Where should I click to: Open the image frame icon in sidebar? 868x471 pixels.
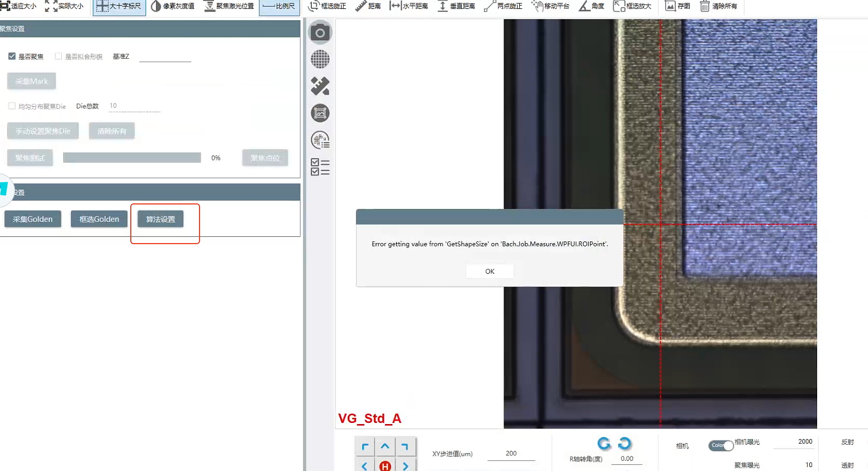tap(320, 113)
